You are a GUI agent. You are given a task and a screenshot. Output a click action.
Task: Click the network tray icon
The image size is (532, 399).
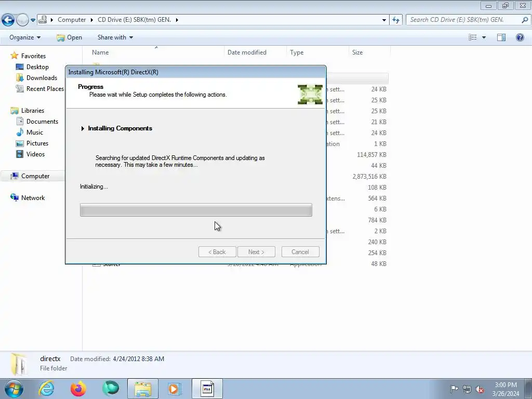467,389
